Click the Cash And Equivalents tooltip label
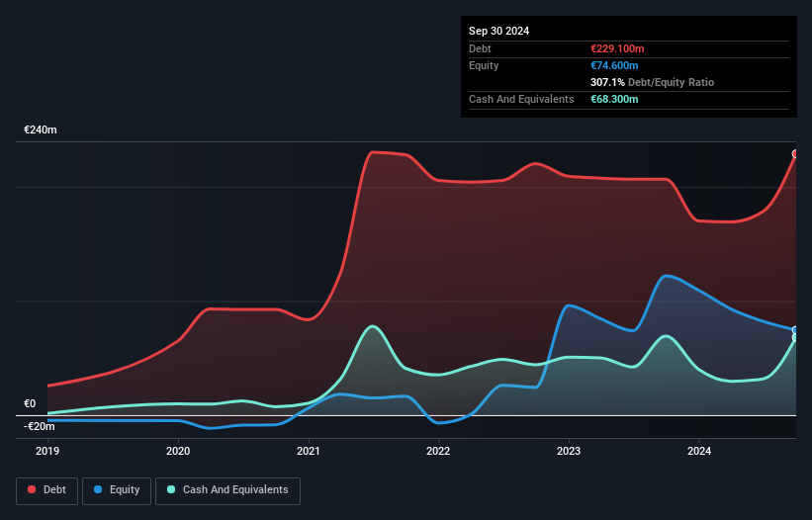 (x=521, y=99)
